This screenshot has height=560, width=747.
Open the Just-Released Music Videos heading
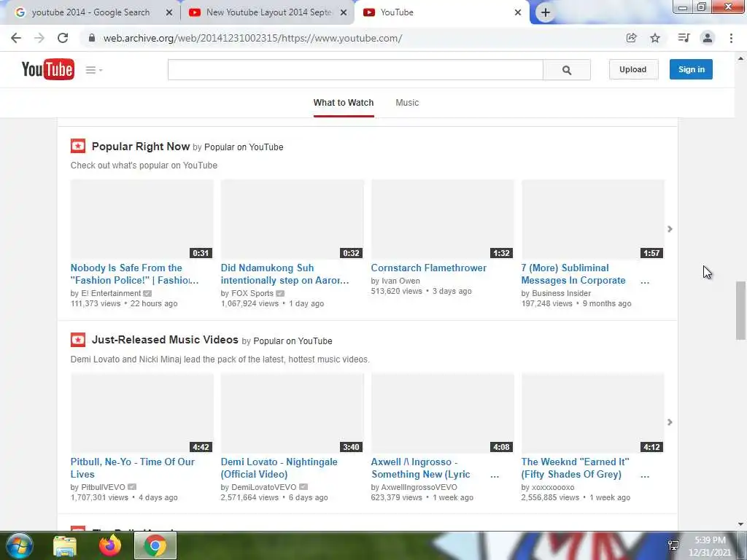pos(165,340)
